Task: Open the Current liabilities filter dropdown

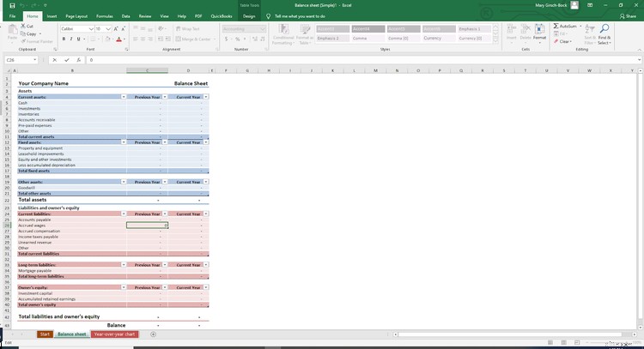Action: pos(124,214)
